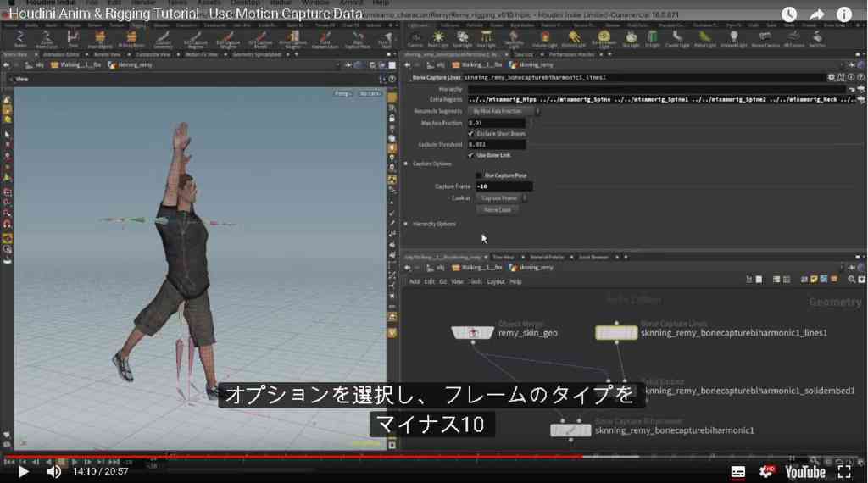Image resolution: width=868 pixels, height=483 pixels.
Task: Enable the Use Capture Pose checkbox
Action: point(479,175)
